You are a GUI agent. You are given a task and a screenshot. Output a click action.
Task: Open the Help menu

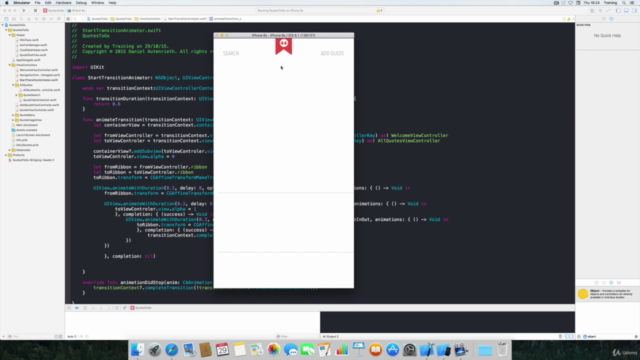click(112, 3)
